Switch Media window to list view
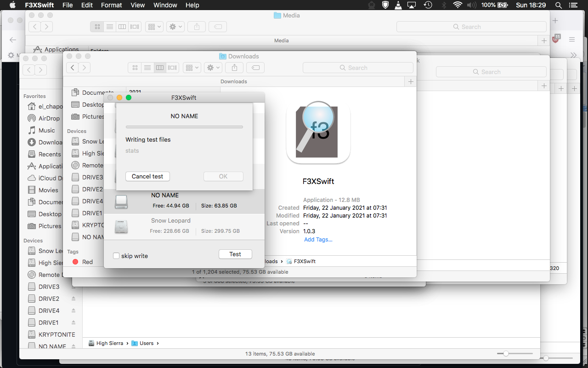 click(109, 27)
